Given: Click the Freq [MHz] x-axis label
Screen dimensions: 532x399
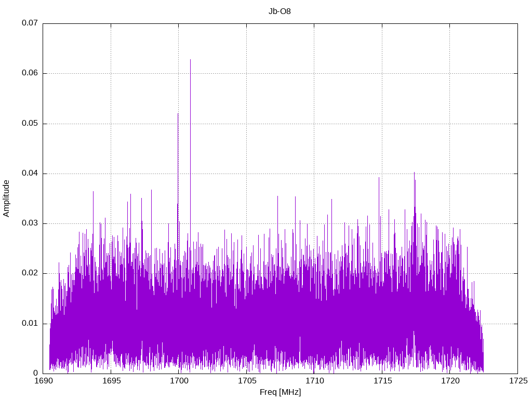Looking at the screenshot, I should click(280, 392).
